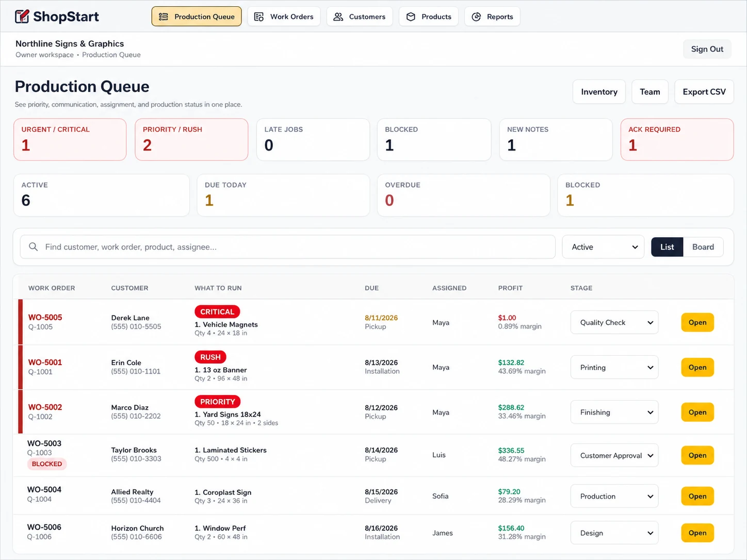747x560 pixels.
Task: Switch to List view
Action: 667,247
